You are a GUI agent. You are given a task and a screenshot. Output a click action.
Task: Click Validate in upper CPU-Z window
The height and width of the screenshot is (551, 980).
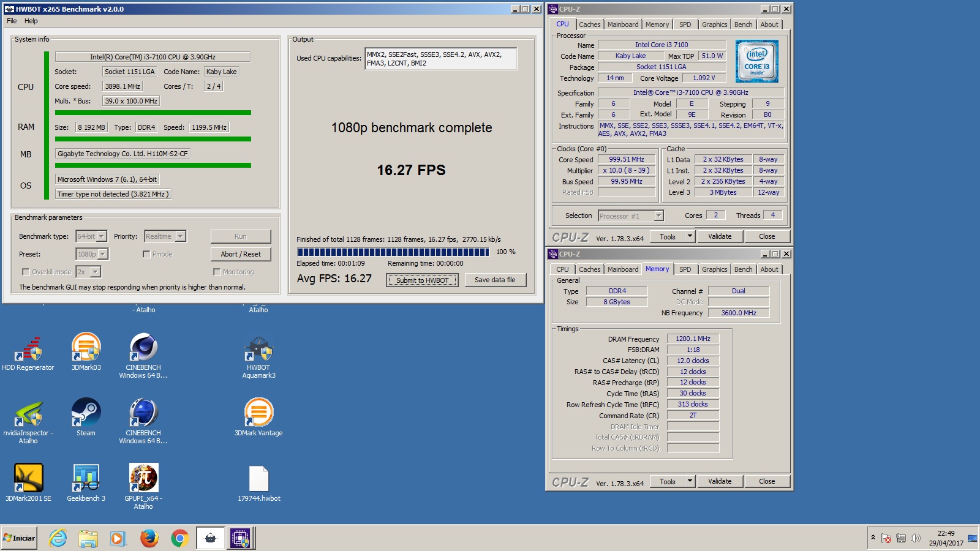pyautogui.click(x=720, y=236)
